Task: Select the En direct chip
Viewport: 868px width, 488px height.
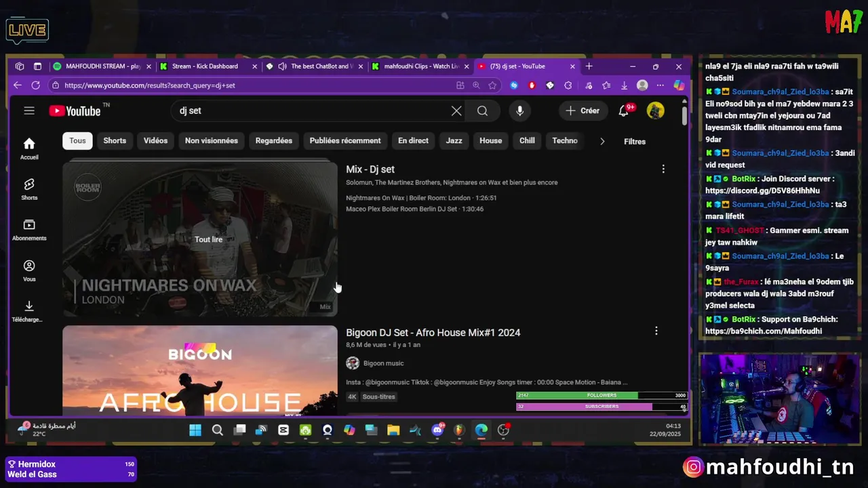Action: point(413,140)
